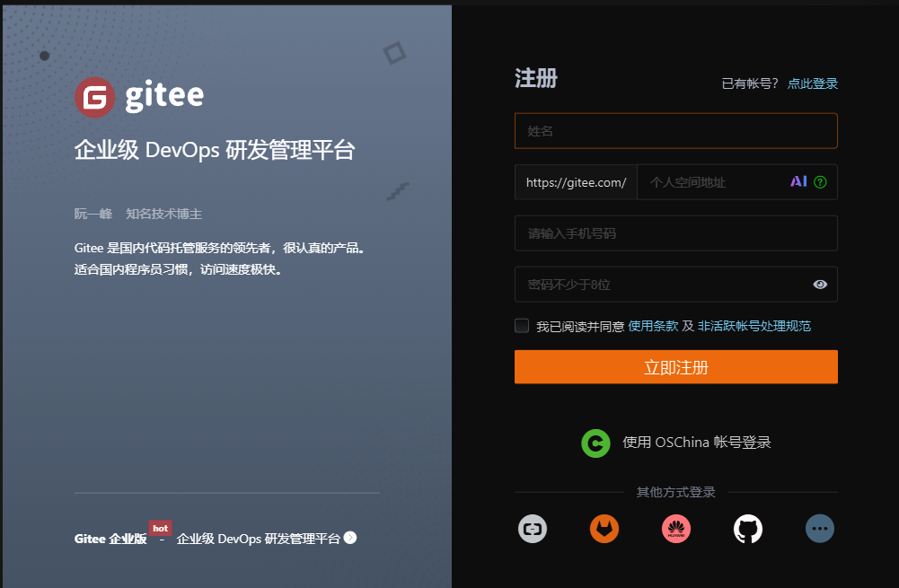Open the green help question mark icon
Screen dimensions: 899x588
point(821,182)
